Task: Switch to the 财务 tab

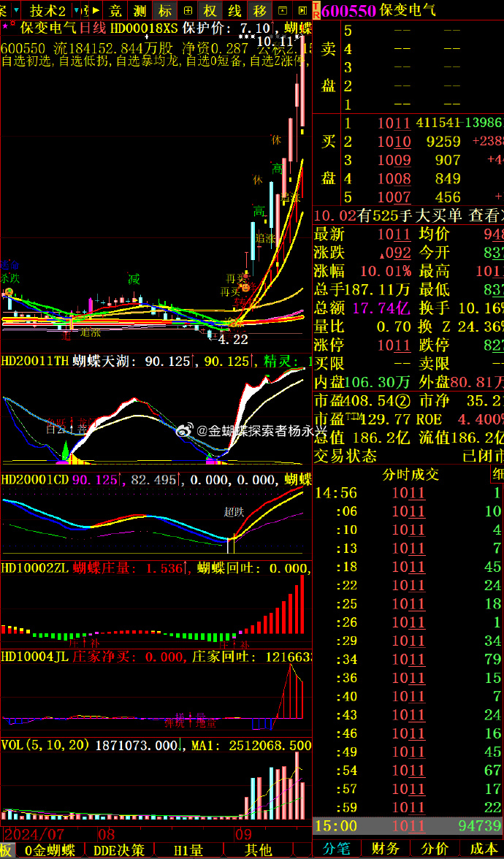Action: pyautogui.click(x=385, y=849)
